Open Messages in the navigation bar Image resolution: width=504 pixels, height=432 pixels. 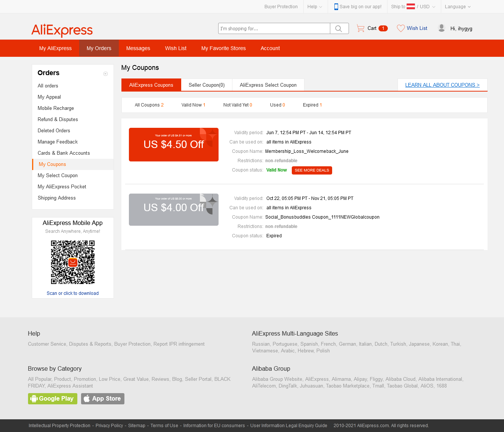[138, 48]
